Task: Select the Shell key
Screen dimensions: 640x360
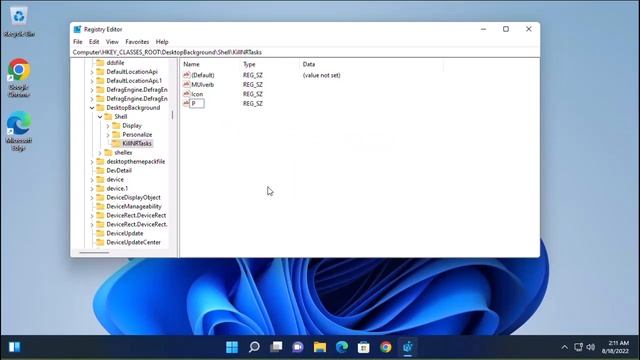Action: [121, 116]
